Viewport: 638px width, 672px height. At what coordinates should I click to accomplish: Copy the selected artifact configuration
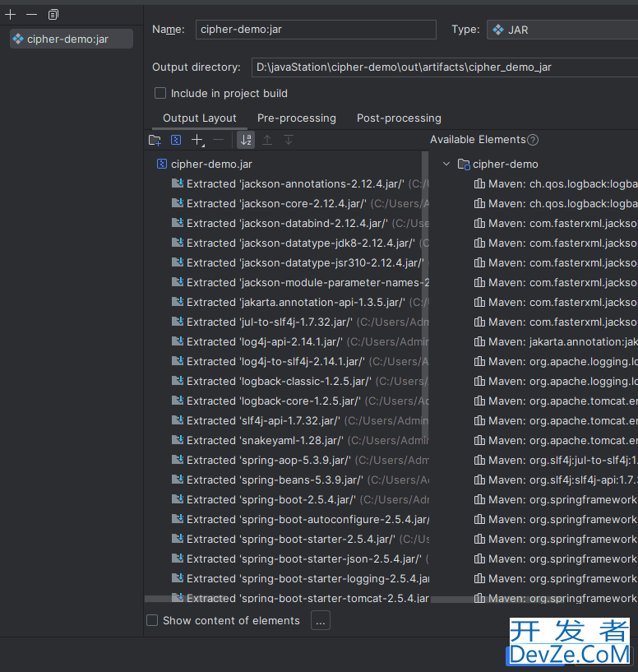tap(53, 15)
